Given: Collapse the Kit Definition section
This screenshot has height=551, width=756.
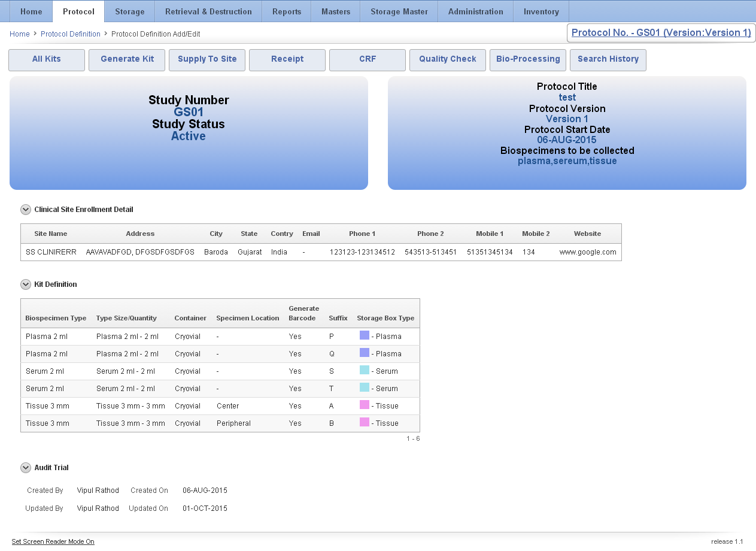Looking at the screenshot, I should [x=26, y=284].
